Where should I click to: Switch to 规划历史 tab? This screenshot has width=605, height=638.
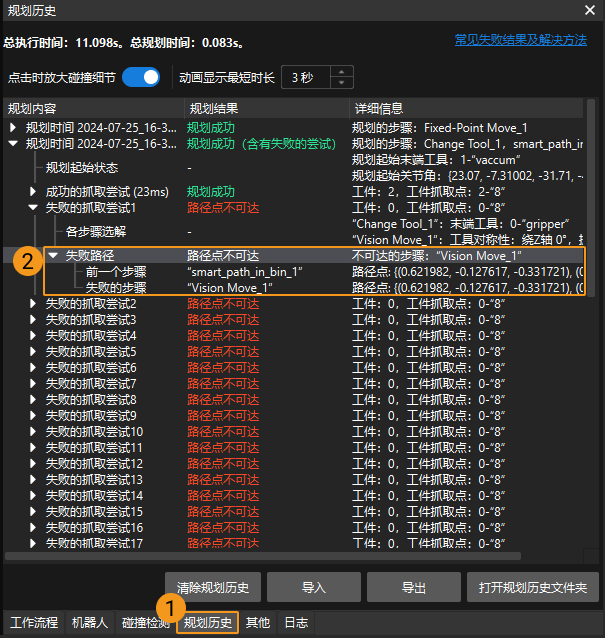[x=207, y=623]
